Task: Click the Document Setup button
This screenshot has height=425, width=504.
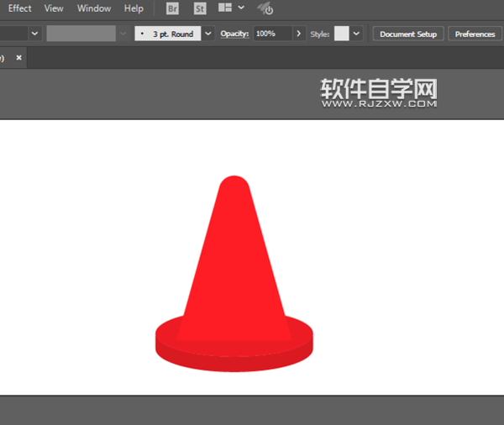Action: (408, 34)
